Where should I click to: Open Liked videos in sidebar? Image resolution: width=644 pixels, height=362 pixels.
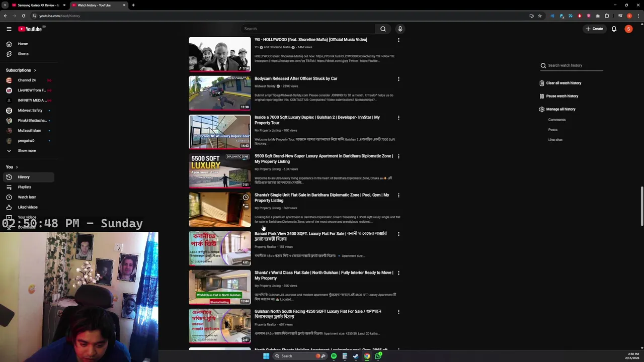(x=27, y=207)
